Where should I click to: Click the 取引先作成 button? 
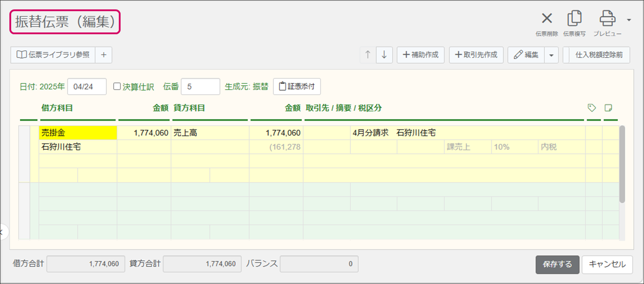coord(476,55)
